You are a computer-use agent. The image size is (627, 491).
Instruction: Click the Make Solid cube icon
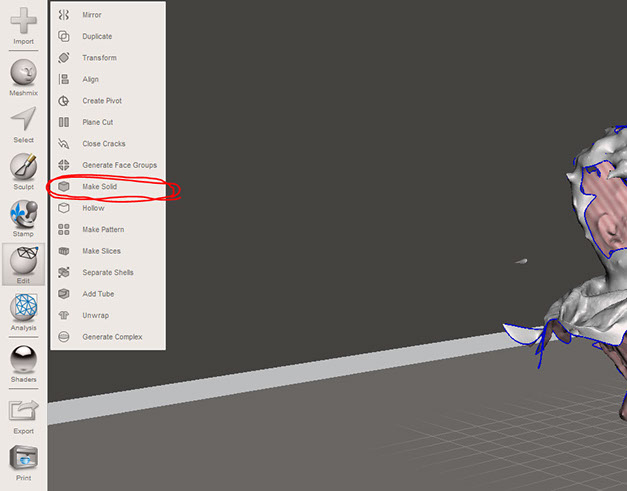coord(64,187)
